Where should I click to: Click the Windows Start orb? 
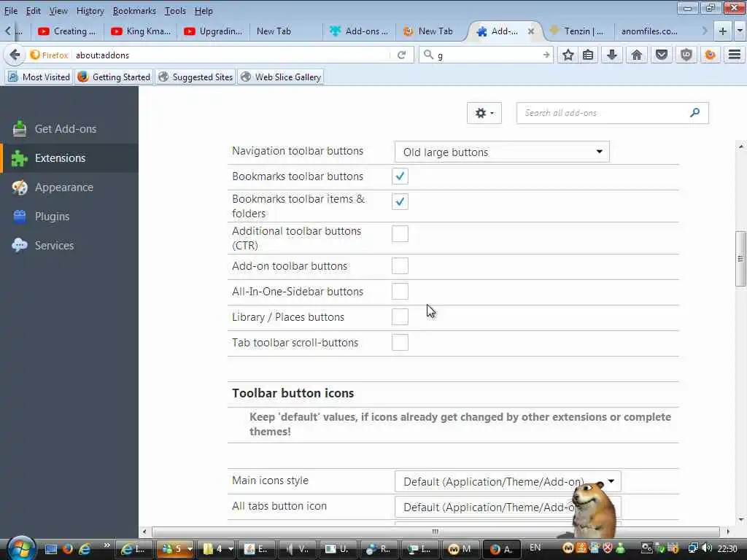coord(21,548)
